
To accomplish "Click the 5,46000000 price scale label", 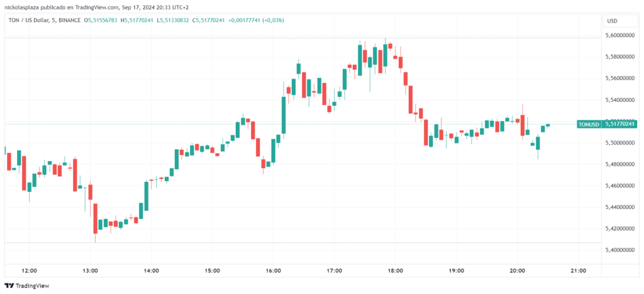I will point(619,186).
